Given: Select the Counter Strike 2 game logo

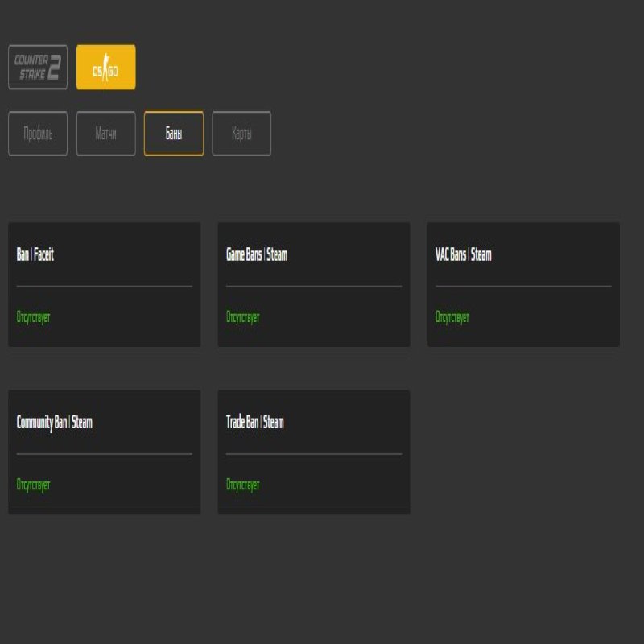Looking at the screenshot, I should click(x=38, y=67).
